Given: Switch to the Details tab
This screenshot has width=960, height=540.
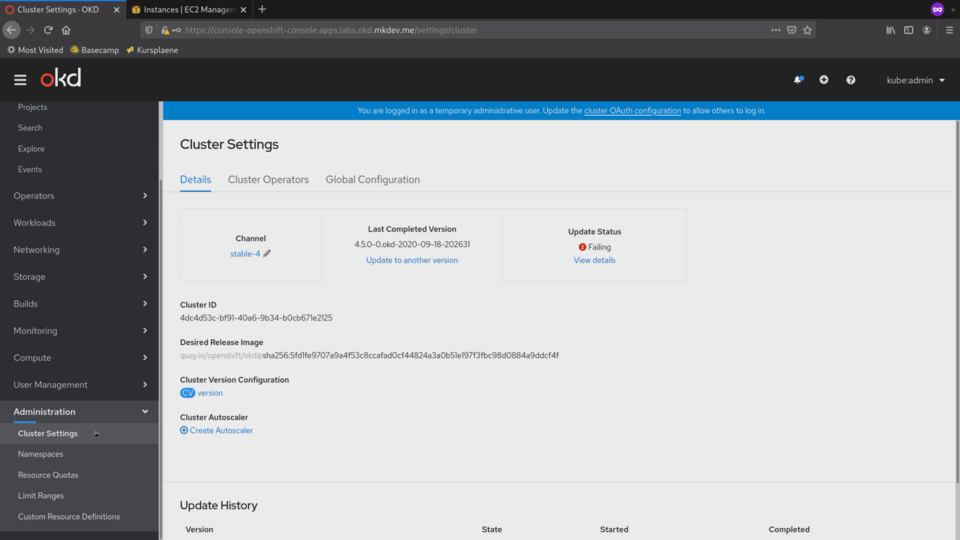Looking at the screenshot, I should [x=195, y=179].
